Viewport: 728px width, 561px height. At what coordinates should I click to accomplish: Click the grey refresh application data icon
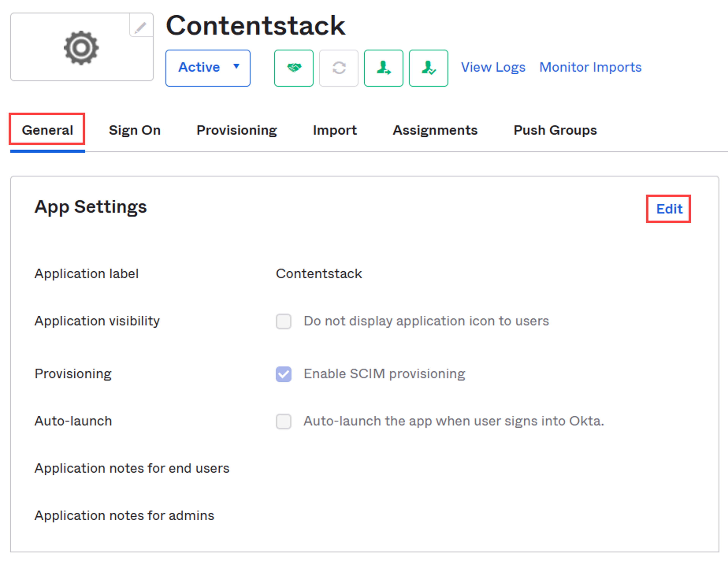339,68
